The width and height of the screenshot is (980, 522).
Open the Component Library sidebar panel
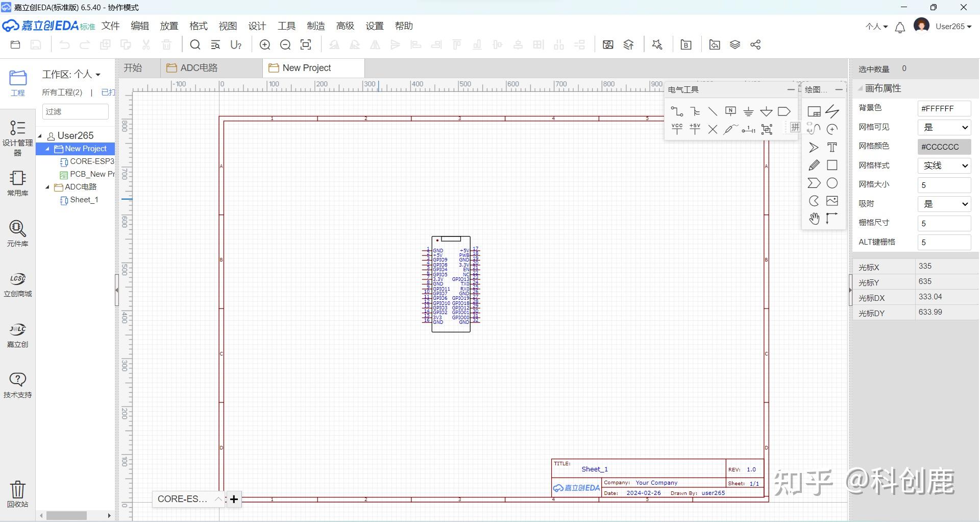point(17,233)
